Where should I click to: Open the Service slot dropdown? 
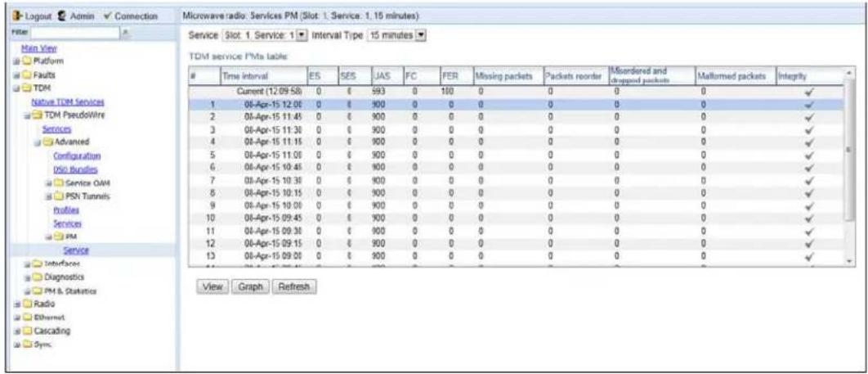(302, 36)
